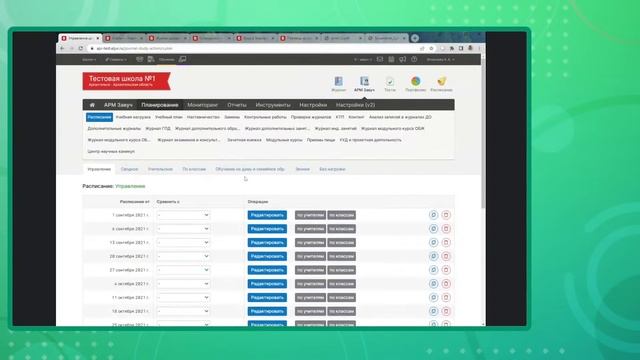Select the Управление tab

99,169
